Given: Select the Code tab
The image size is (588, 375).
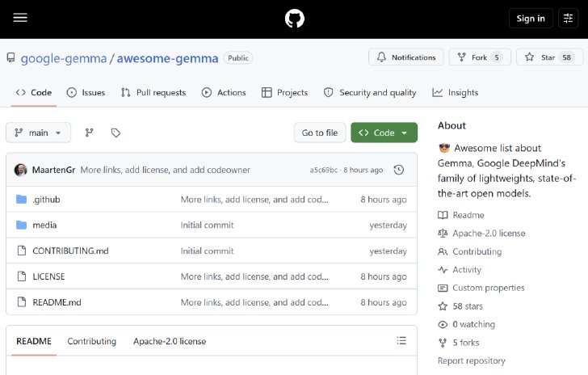Looking at the screenshot, I should [34, 92].
